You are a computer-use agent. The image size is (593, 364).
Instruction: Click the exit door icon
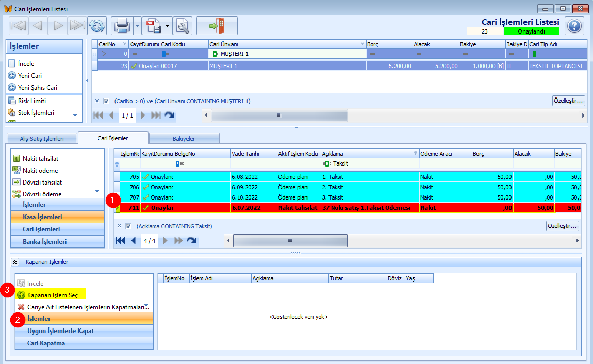(x=217, y=25)
